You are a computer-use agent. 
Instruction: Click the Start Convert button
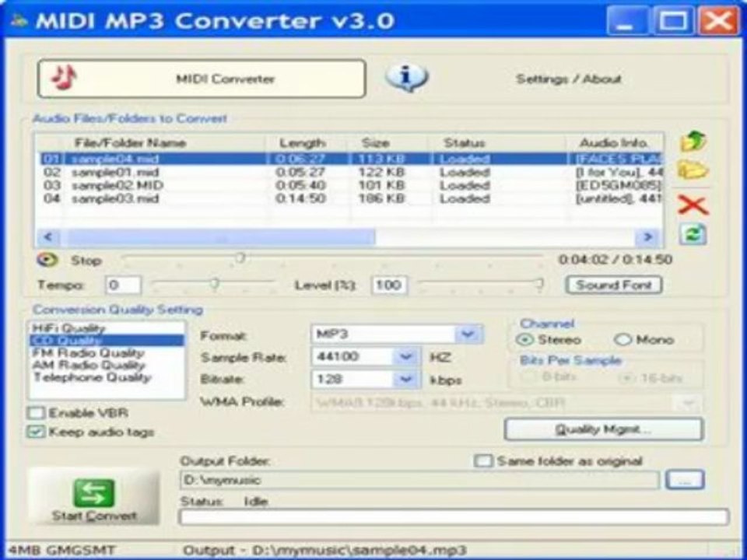[x=94, y=497]
